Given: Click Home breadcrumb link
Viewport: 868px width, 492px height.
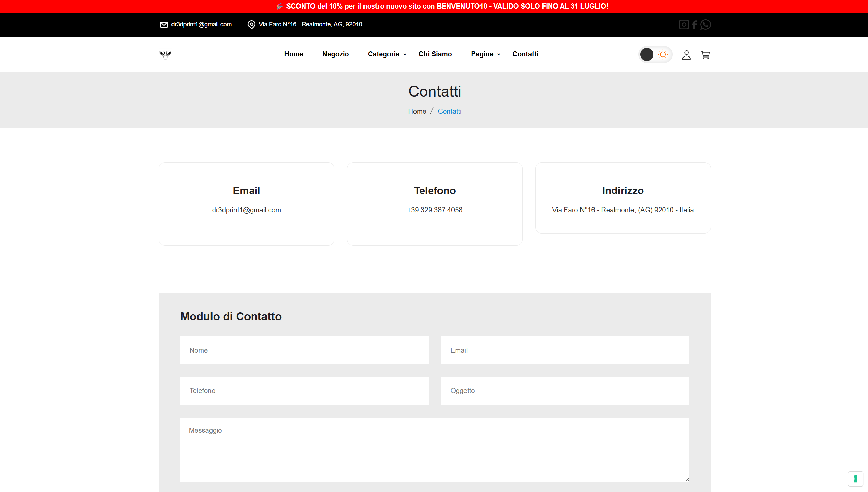Looking at the screenshot, I should coord(417,111).
